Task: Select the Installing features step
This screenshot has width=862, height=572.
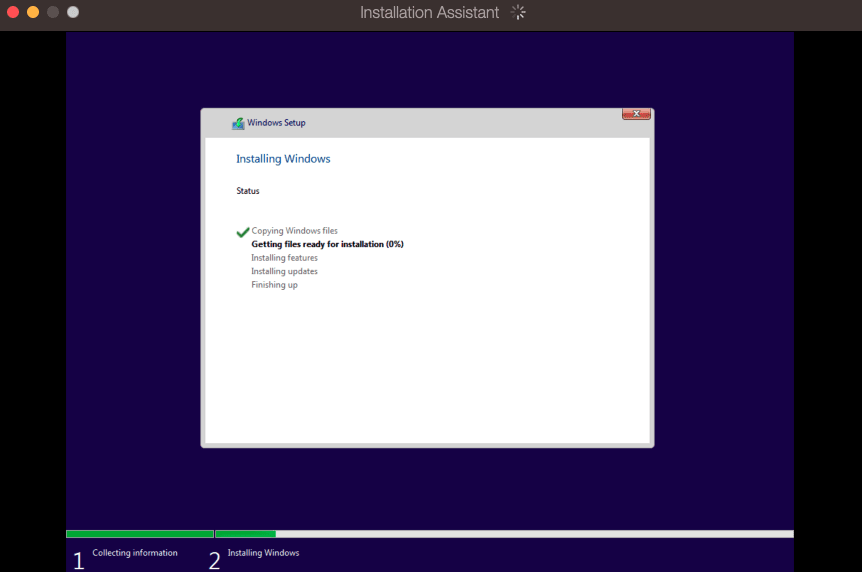Action: pos(284,258)
